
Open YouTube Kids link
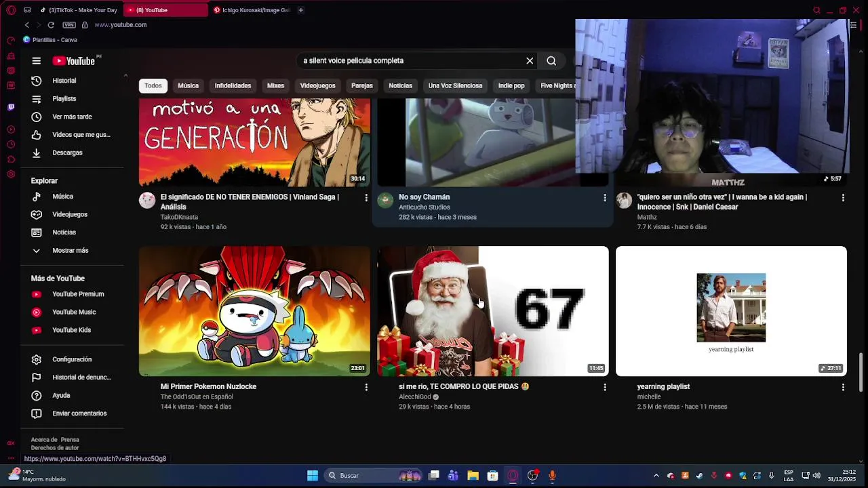click(73, 330)
